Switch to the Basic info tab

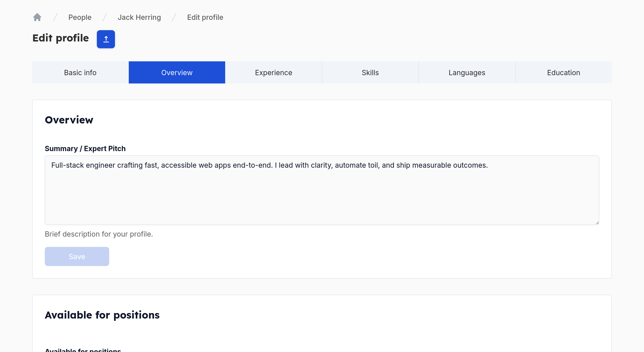pos(80,72)
